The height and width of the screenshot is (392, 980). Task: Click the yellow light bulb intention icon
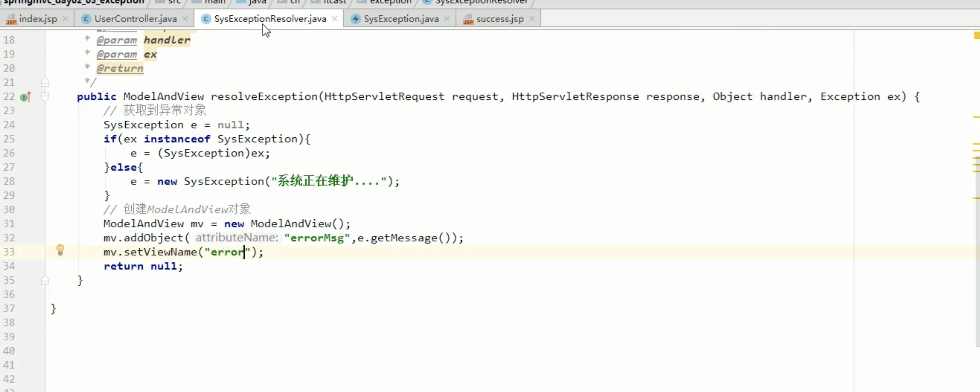coord(60,250)
